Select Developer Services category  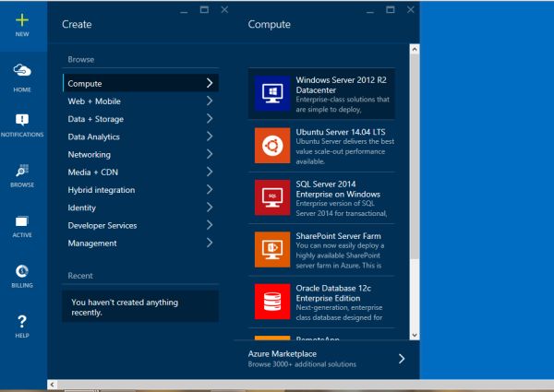(140, 225)
